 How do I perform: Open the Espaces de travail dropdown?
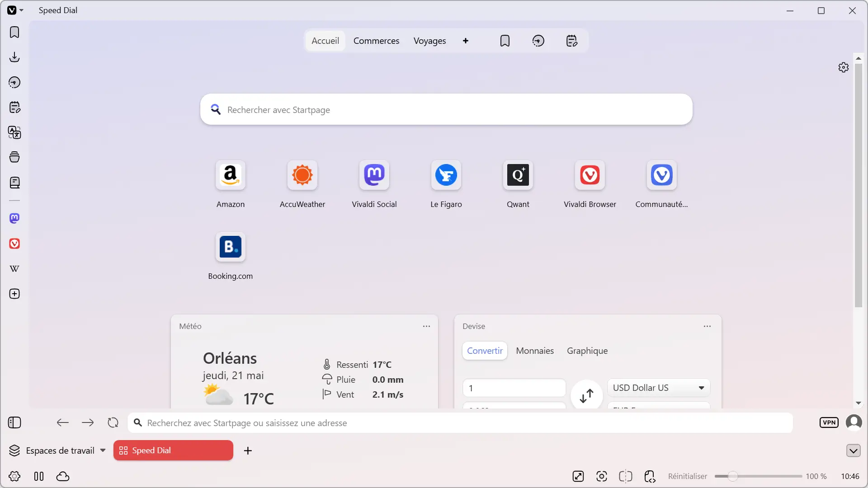pyautogui.click(x=57, y=450)
